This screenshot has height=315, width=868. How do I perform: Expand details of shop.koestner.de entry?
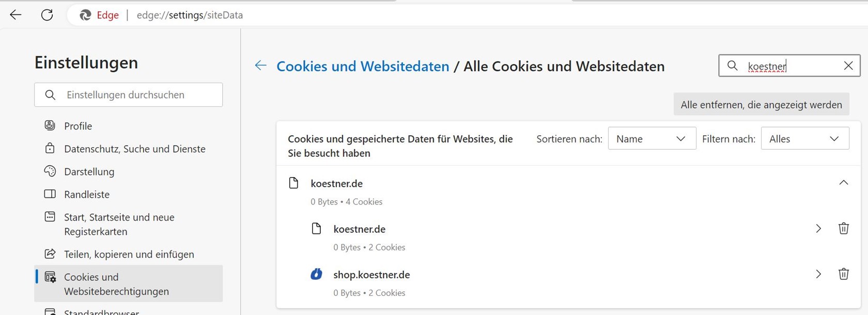pyautogui.click(x=818, y=274)
